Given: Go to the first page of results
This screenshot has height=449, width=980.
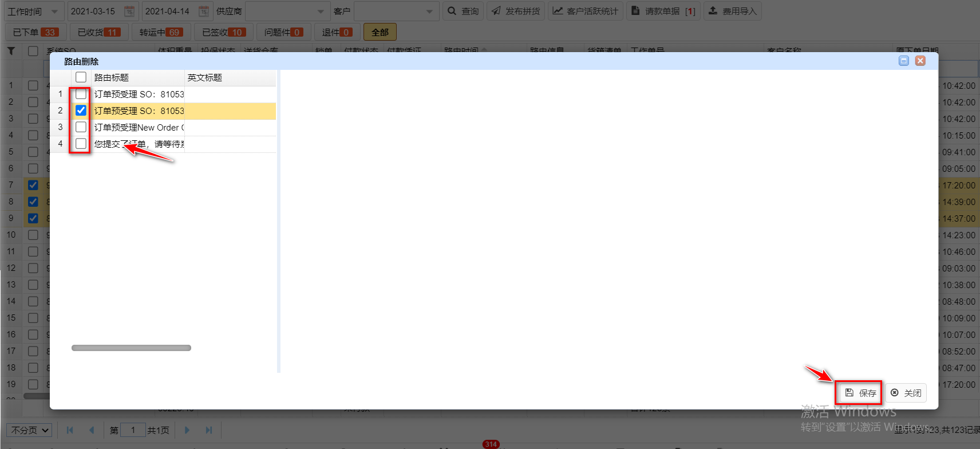Looking at the screenshot, I should click(x=70, y=430).
